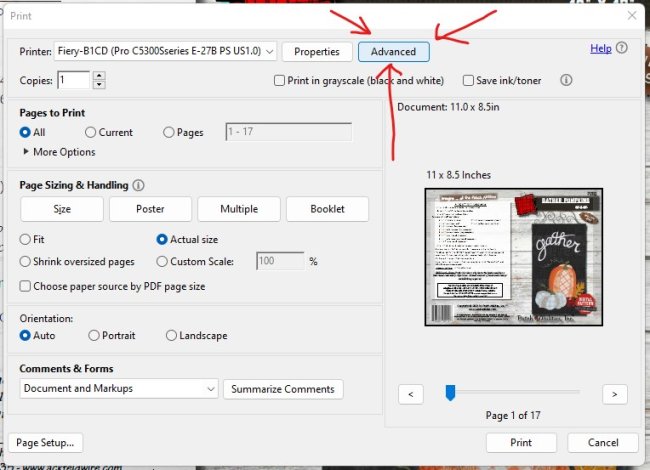Toggle the Save ink/toner checkbox
The image size is (650, 470).
click(468, 80)
